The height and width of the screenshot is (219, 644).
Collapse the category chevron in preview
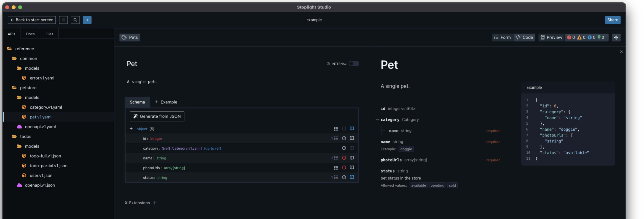(x=377, y=120)
